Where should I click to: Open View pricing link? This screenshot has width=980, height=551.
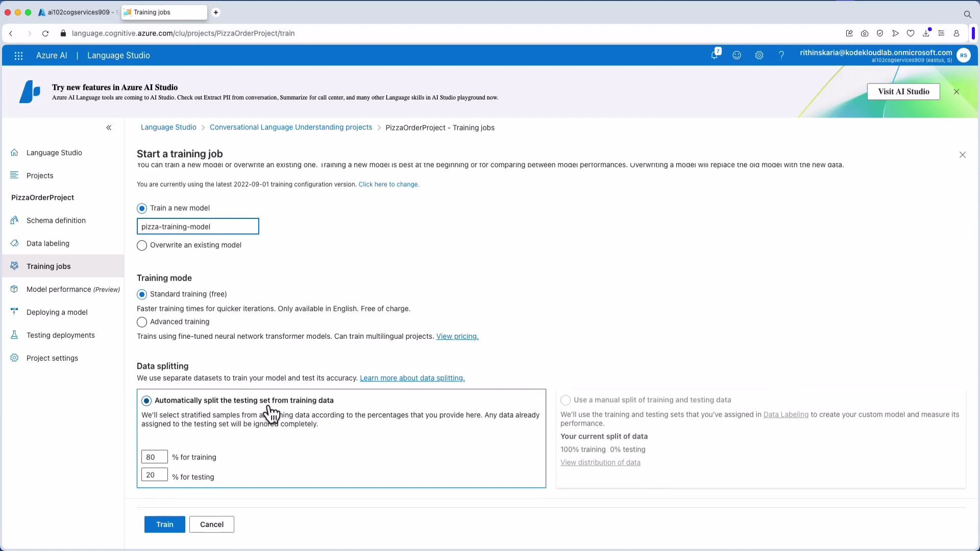tap(457, 336)
